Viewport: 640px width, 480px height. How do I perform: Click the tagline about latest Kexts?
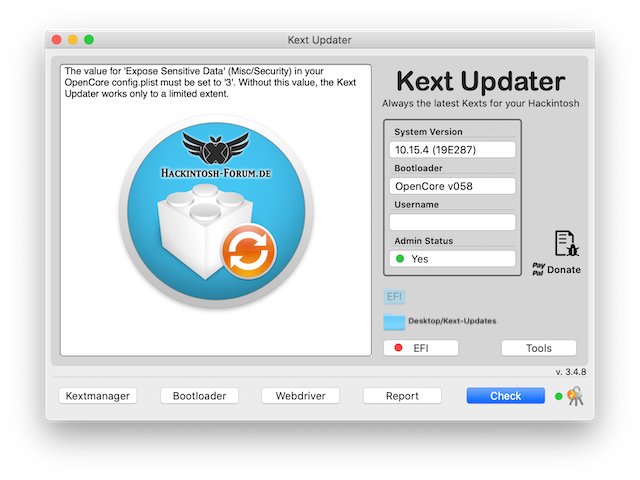click(481, 104)
